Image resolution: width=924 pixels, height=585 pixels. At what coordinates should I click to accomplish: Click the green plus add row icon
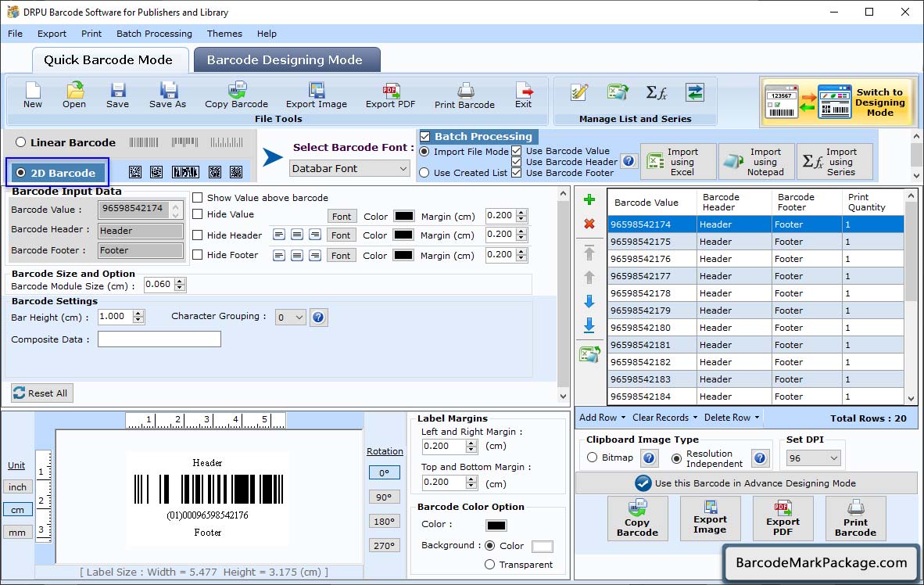click(x=589, y=200)
